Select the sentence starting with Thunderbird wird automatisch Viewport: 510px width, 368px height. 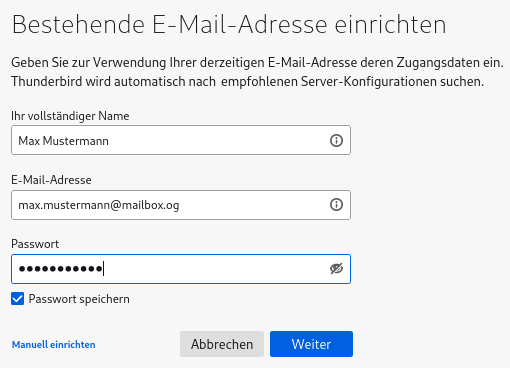coord(247,82)
